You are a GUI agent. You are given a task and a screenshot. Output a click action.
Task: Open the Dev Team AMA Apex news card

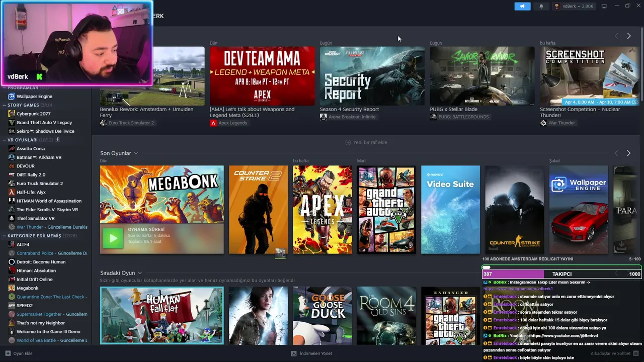click(262, 76)
